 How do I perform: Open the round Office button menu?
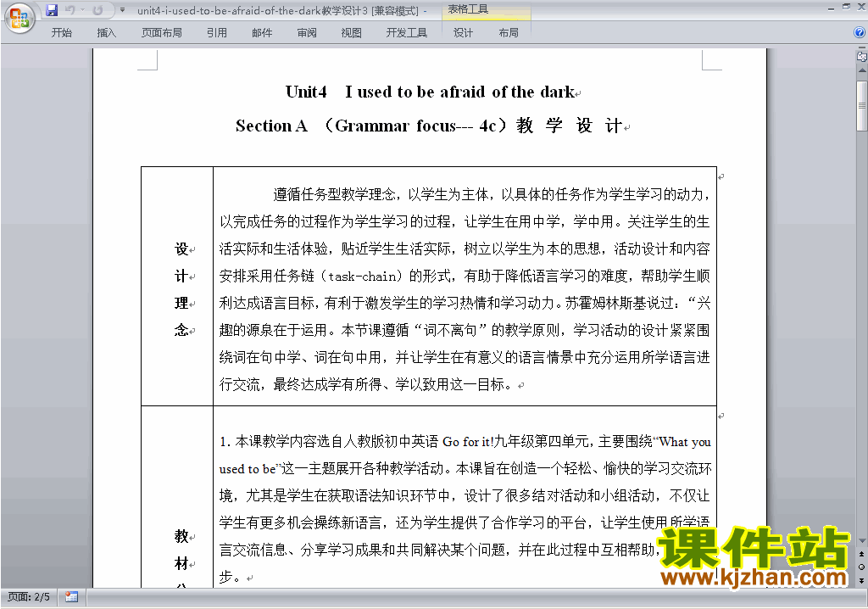point(19,18)
